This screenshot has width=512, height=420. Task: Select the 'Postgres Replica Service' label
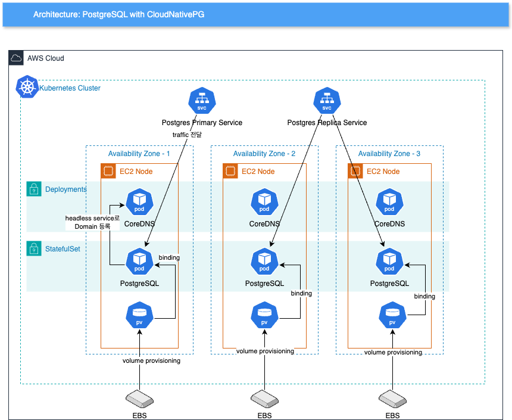click(327, 123)
